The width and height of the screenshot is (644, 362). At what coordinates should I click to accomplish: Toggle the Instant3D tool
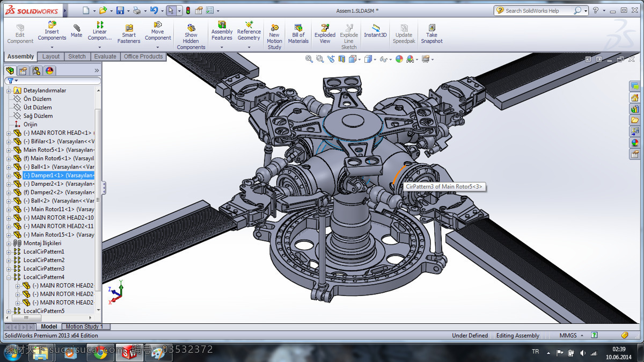[375, 31]
